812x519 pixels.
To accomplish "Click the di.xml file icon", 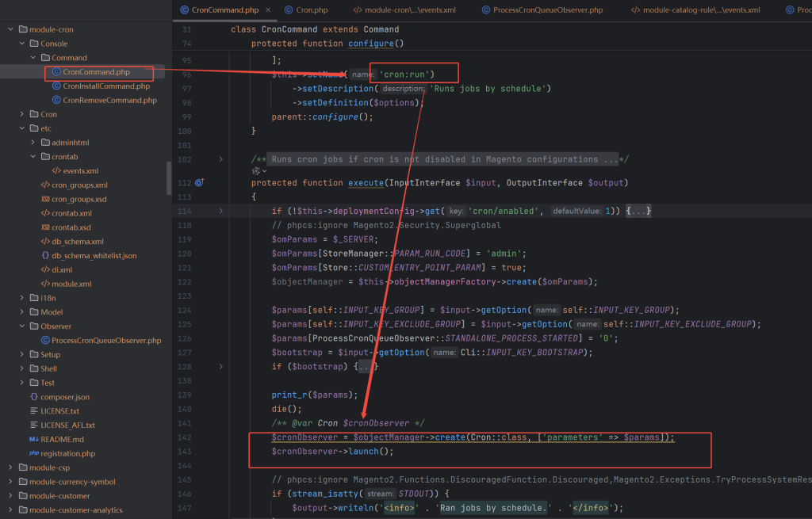I will click(x=45, y=269).
